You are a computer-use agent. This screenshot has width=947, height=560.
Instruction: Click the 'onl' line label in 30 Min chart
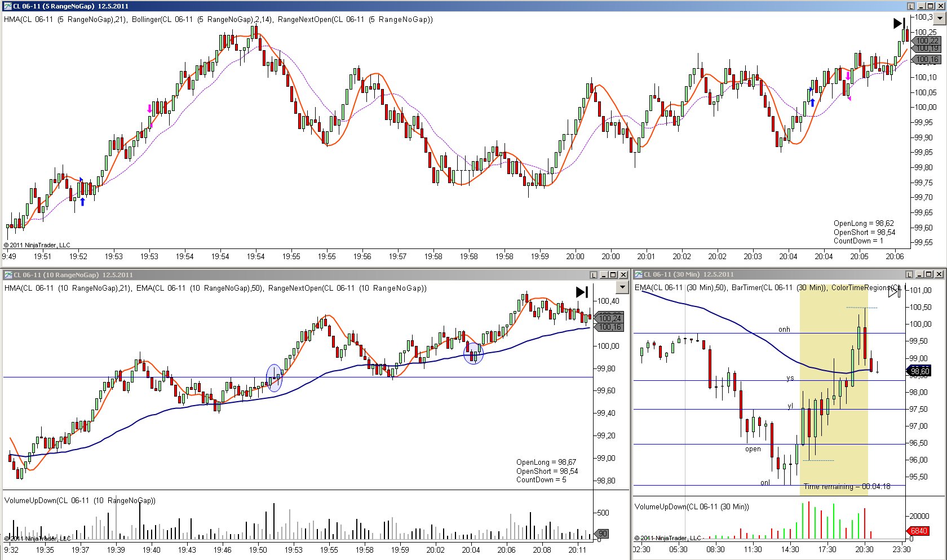(765, 482)
